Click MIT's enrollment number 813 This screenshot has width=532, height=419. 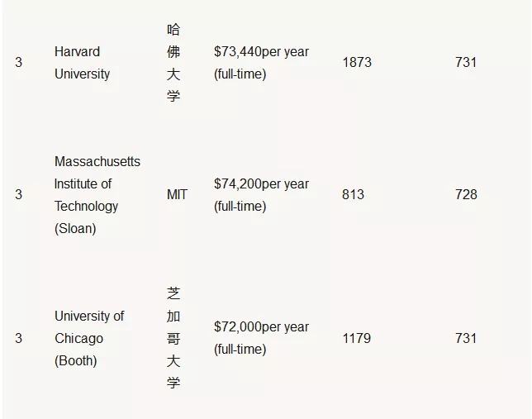click(x=353, y=194)
